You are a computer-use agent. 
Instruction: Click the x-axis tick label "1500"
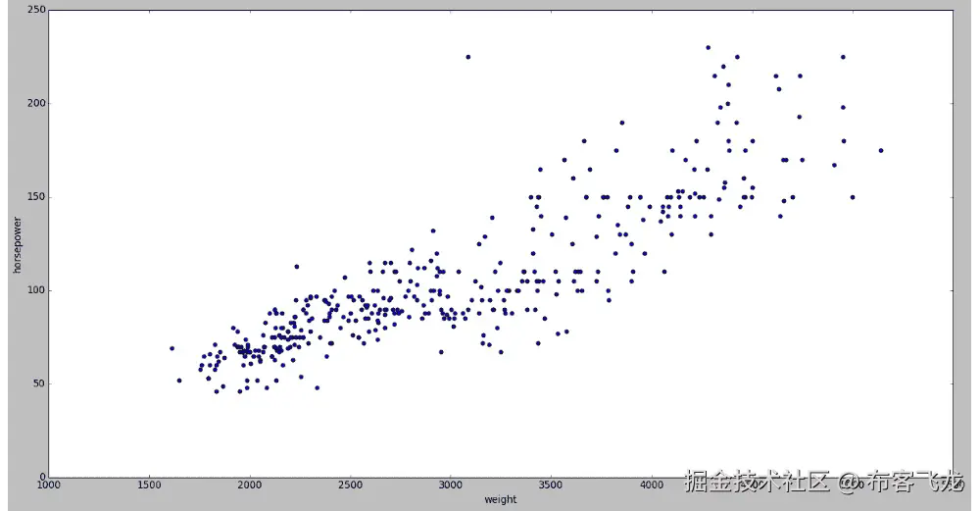coord(149,485)
